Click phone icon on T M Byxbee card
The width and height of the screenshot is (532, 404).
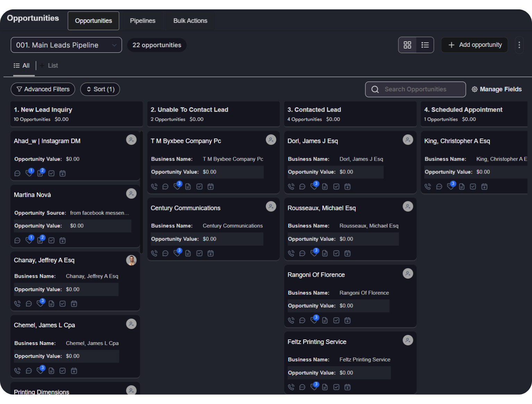click(x=154, y=187)
